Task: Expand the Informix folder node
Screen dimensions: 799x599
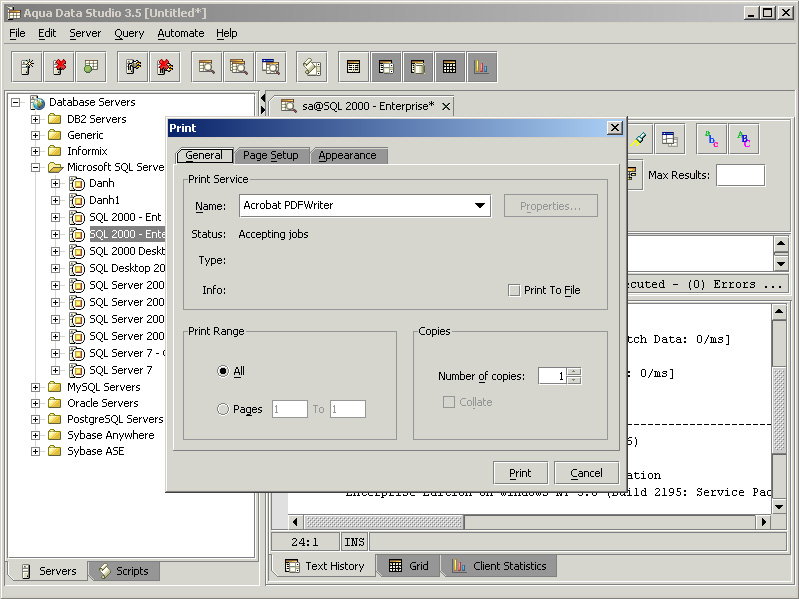Action: 35,151
